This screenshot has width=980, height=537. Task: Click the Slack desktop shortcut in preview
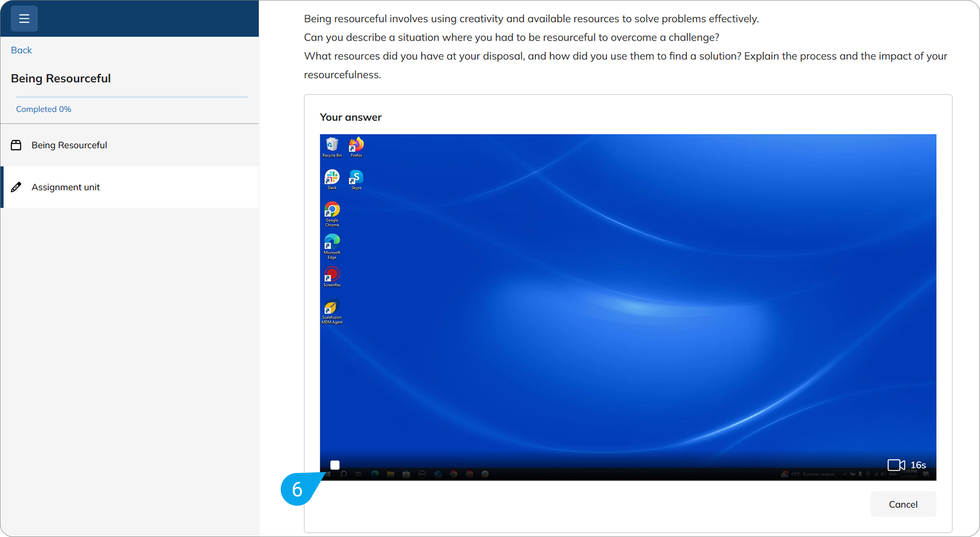332,180
